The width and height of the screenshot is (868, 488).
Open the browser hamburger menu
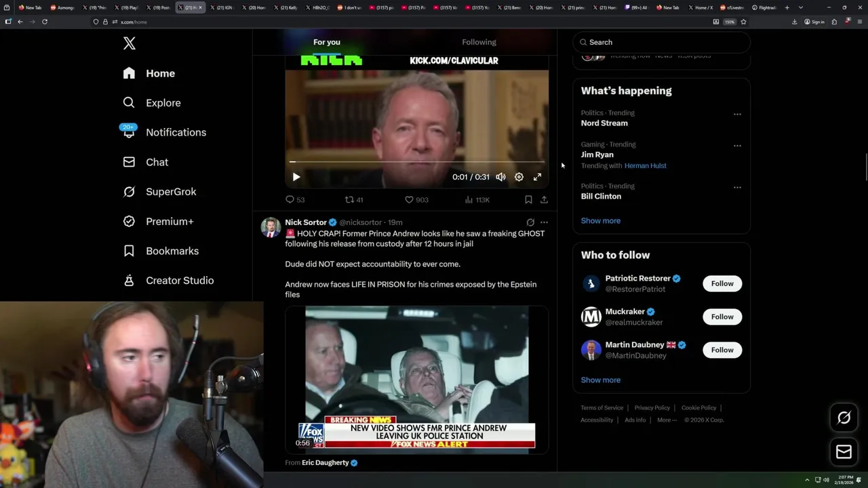(x=859, y=22)
